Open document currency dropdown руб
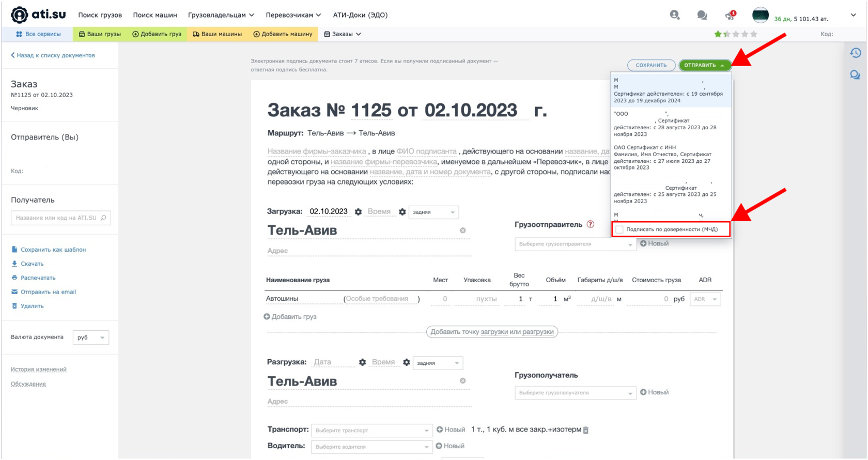The width and height of the screenshot is (868, 460). (90, 338)
